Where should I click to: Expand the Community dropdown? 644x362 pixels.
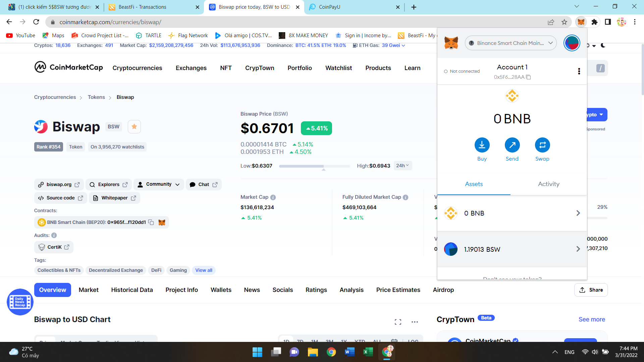click(159, 184)
